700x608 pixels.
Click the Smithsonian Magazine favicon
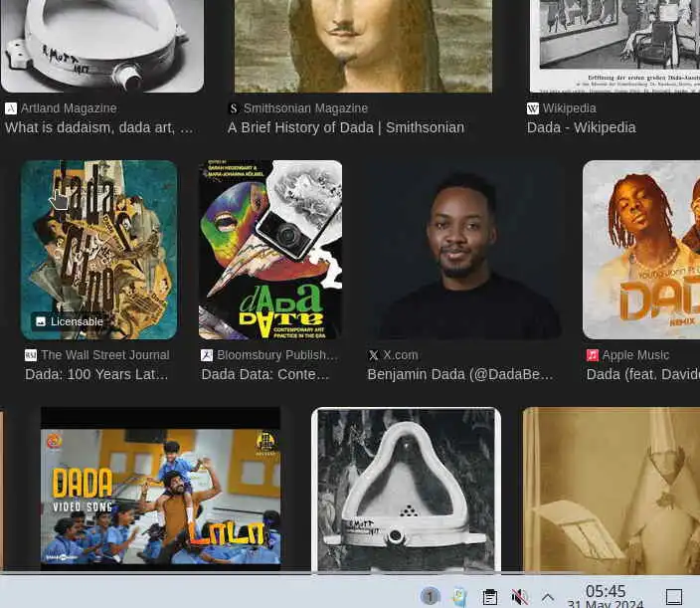[x=234, y=108]
